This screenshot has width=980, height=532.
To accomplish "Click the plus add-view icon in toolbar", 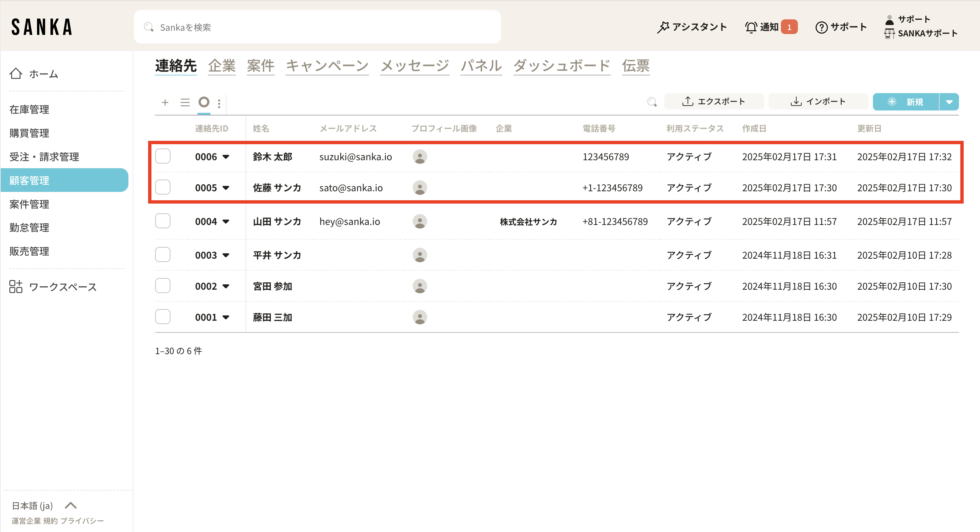I will (x=165, y=102).
